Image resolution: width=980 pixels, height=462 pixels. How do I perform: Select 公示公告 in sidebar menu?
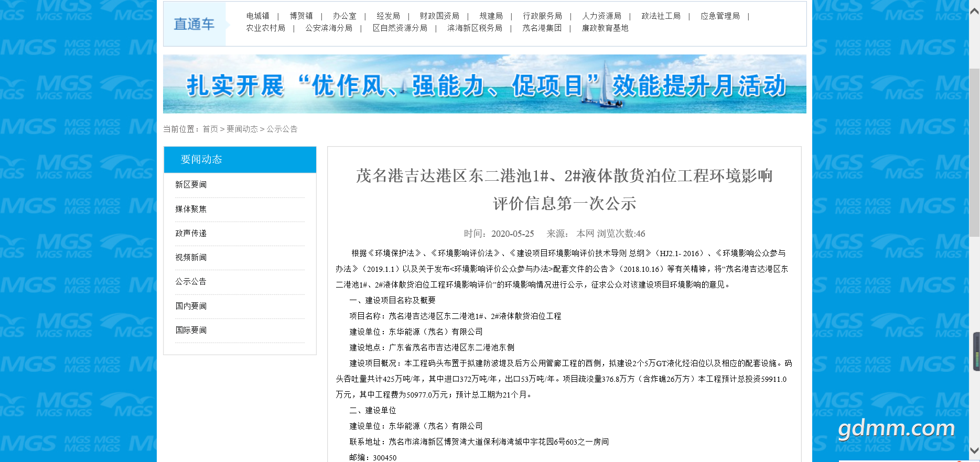point(191,281)
